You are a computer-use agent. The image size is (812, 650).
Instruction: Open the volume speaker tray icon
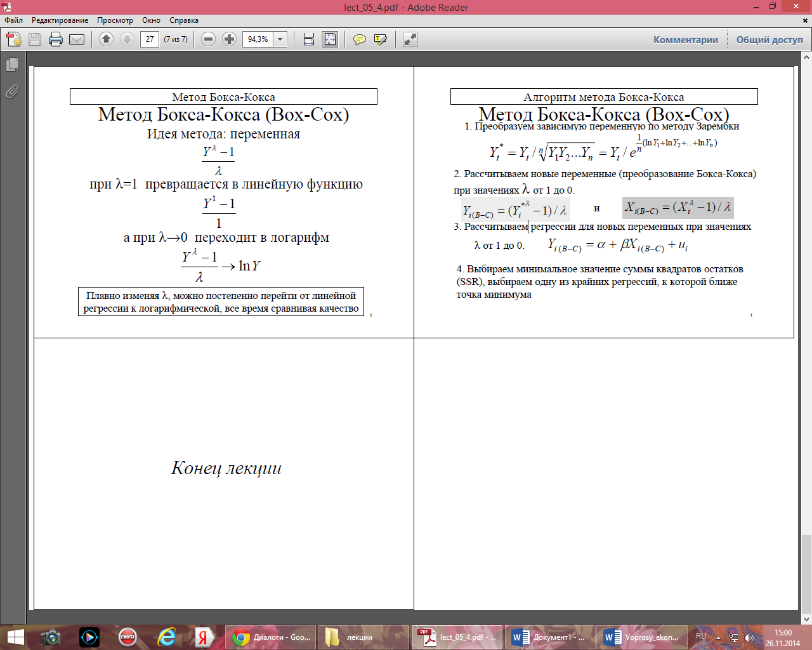click(749, 638)
